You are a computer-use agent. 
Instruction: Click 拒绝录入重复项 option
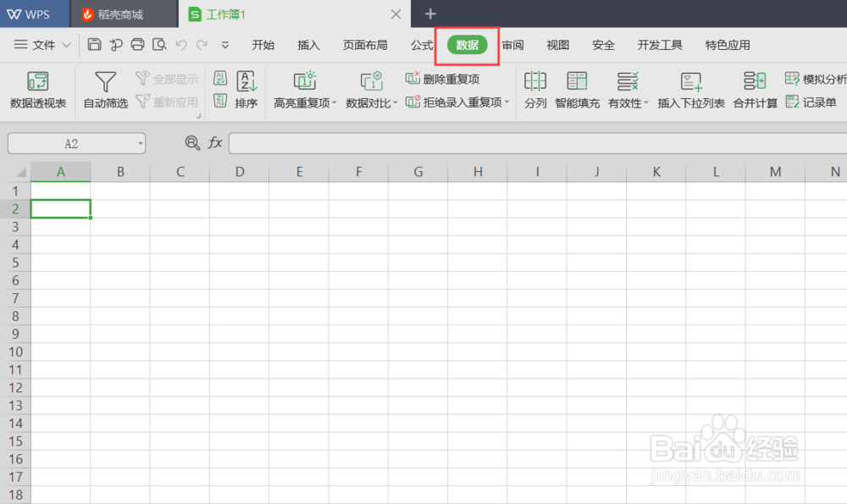(x=457, y=102)
